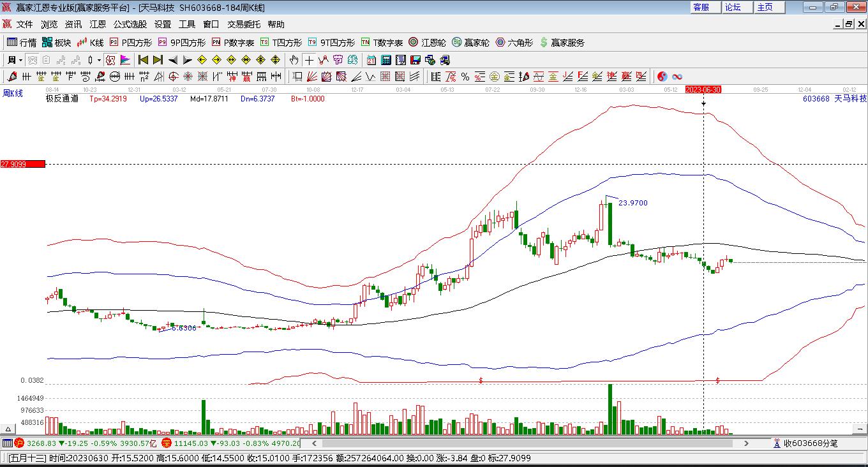The image size is (868, 467).
Task: Open the 行情 market quotes view
Action: click(22, 43)
